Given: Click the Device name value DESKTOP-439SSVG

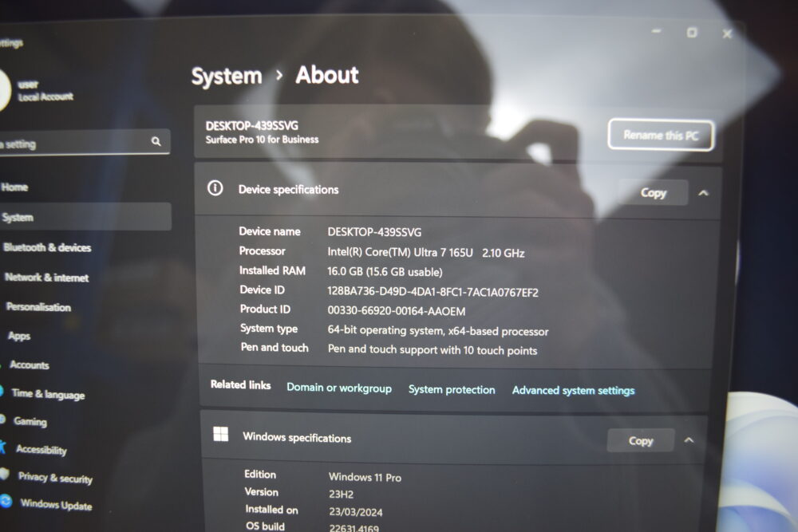Looking at the screenshot, I should coord(374,232).
